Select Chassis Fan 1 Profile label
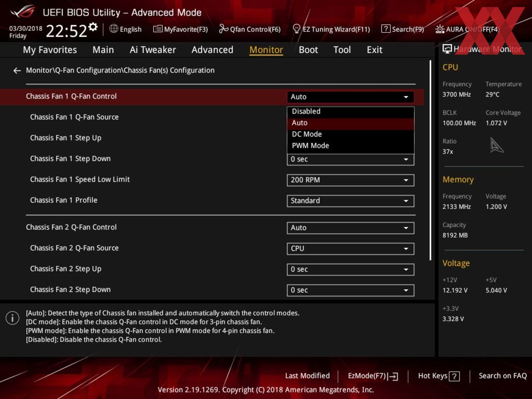This screenshot has width=532, height=399. 64,200
